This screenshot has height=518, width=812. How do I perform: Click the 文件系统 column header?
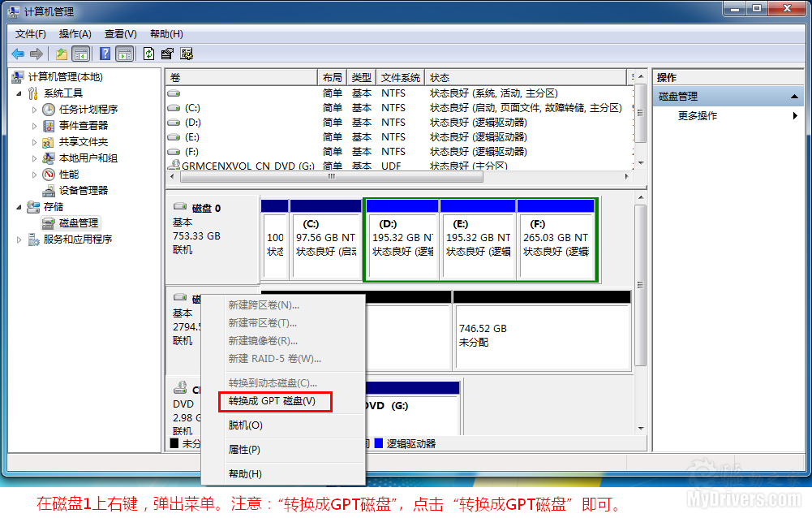point(400,77)
